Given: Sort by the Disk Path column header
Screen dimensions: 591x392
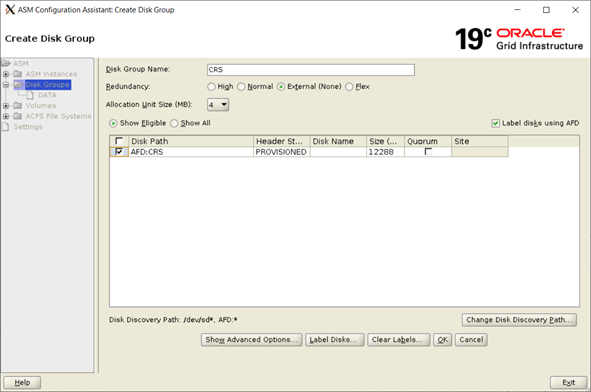Looking at the screenshot, I should [x=191, y=141].
